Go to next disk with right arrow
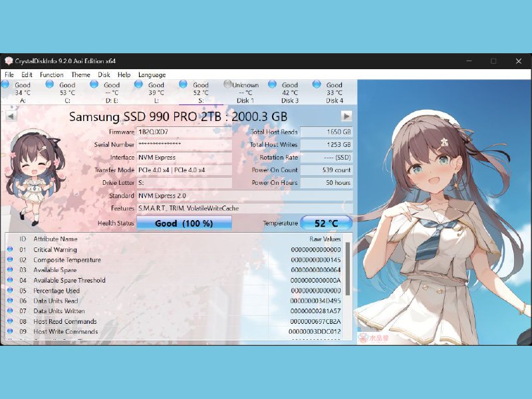The image size is (532, 399). pos(346,116)
